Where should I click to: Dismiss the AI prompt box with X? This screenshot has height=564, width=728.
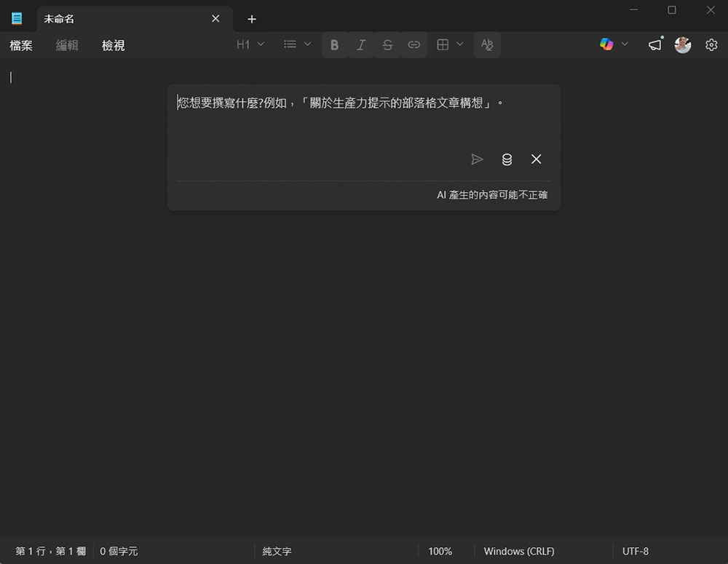[x=537, y=159]
